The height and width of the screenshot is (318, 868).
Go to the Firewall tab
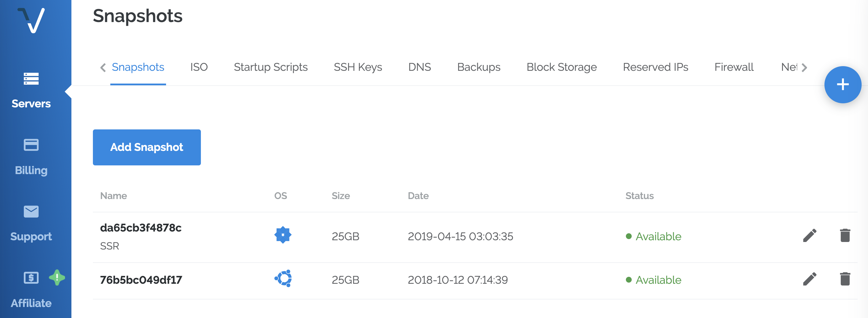pos(734,67)
